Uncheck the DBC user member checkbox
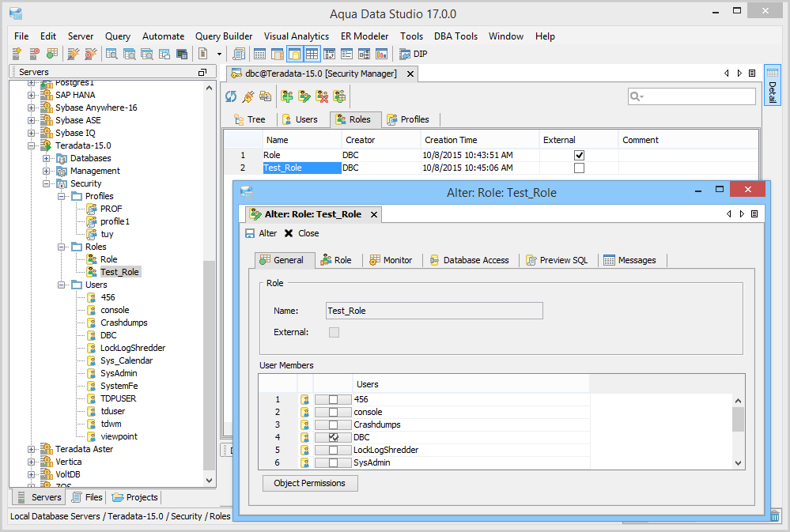 pyautogui.click(x=333, y=437)
